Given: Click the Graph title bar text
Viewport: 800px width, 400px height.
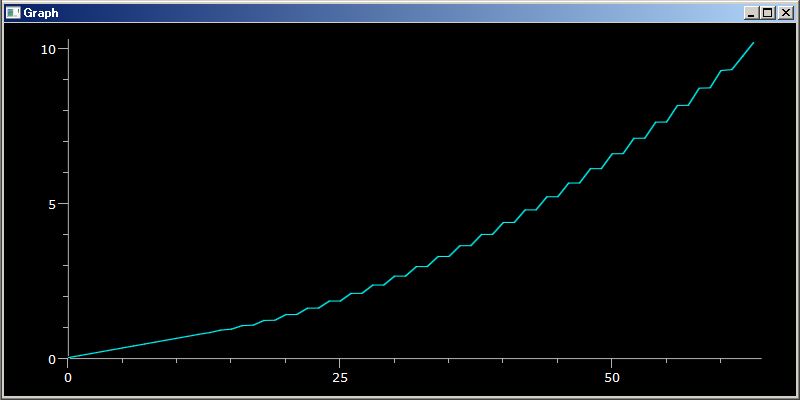Looking at the screenshot, I should [x=41, y=13].
